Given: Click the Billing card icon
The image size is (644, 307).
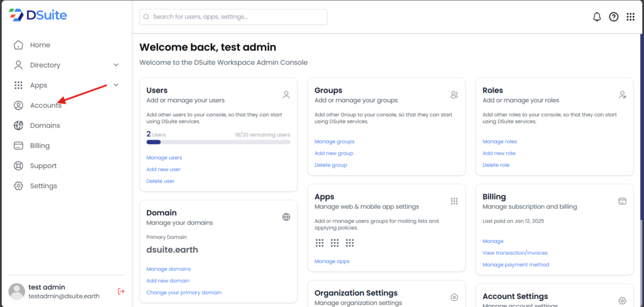Looking at the screenshot, I should [x=622, y=201].
